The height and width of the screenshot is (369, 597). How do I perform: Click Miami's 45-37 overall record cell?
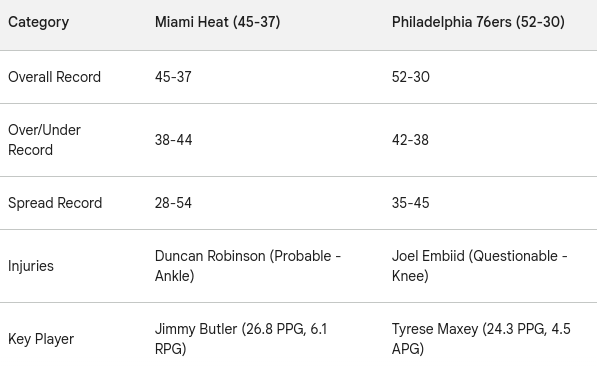tap(173, 77)
